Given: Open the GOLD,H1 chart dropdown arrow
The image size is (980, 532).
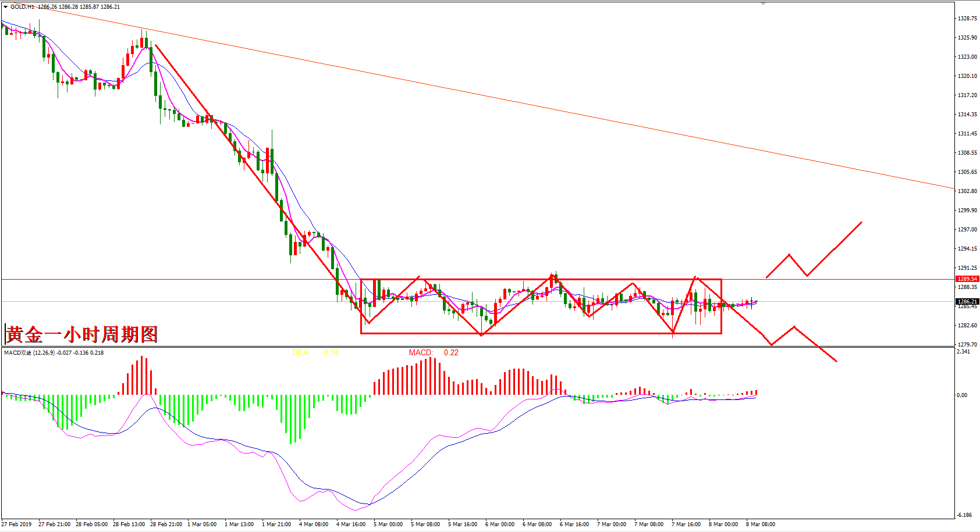Looking at the screenshot, I should [5, 7].
